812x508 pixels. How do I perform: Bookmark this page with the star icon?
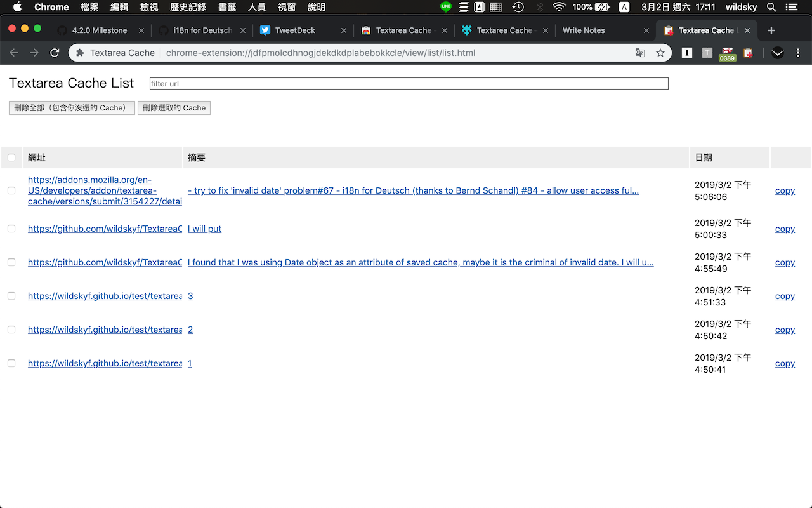(x=660, y=53)
